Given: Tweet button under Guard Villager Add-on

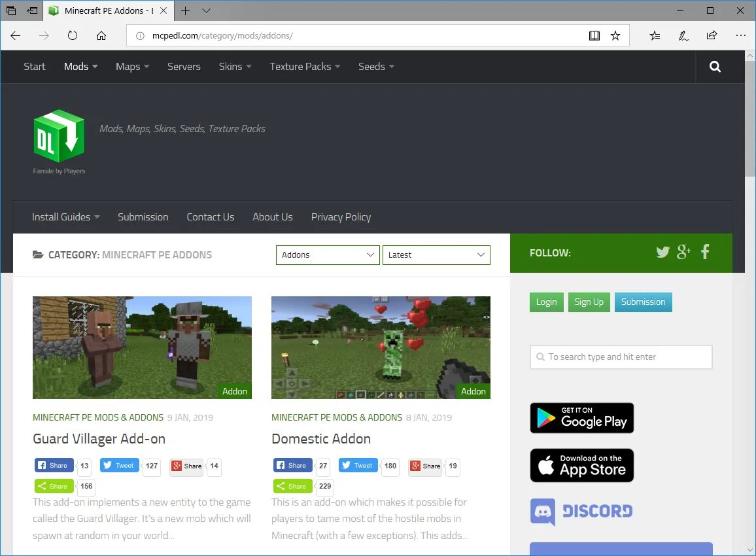Looking at the screenshot, I should click(x=120, y=465).
